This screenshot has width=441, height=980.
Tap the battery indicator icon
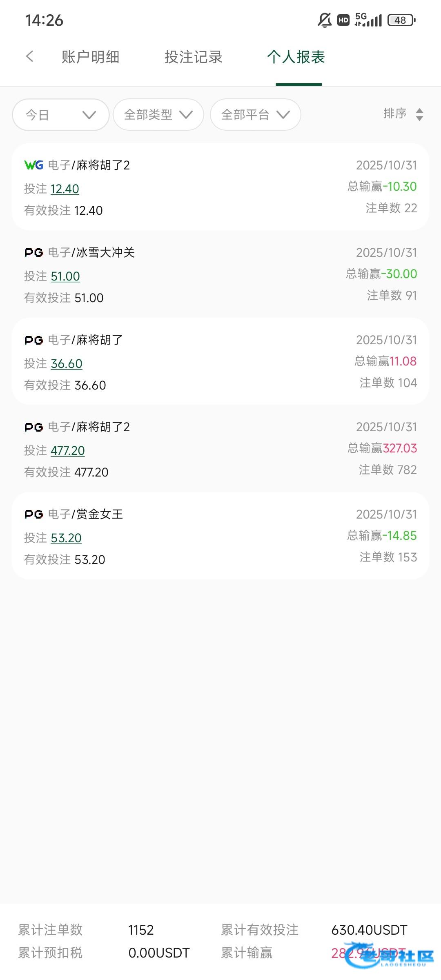[x=401, y=20]
